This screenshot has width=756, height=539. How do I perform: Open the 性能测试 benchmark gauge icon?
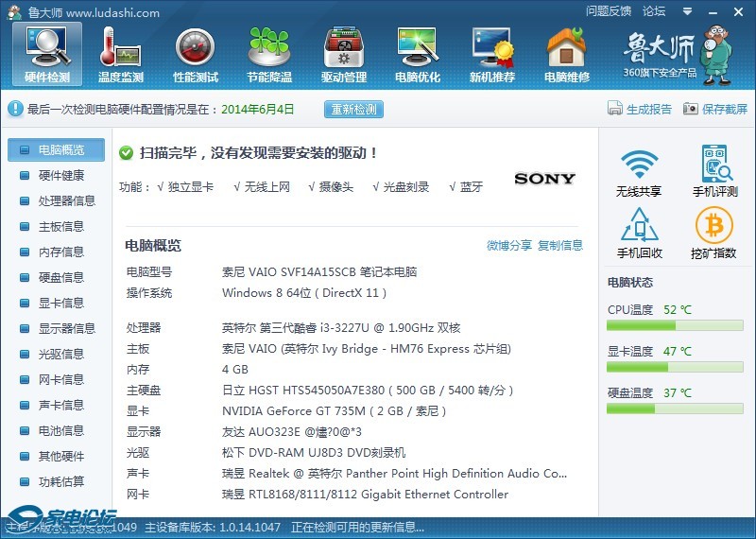[x=195, y=55]
